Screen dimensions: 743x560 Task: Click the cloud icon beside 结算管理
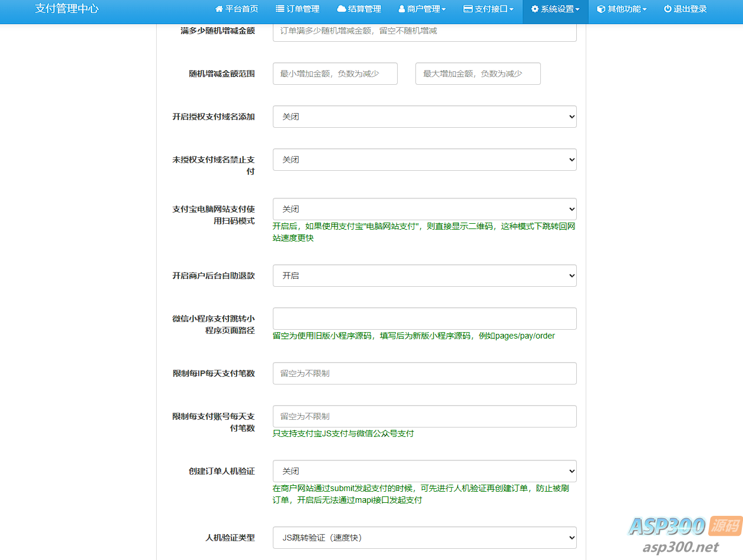[341, 9]
